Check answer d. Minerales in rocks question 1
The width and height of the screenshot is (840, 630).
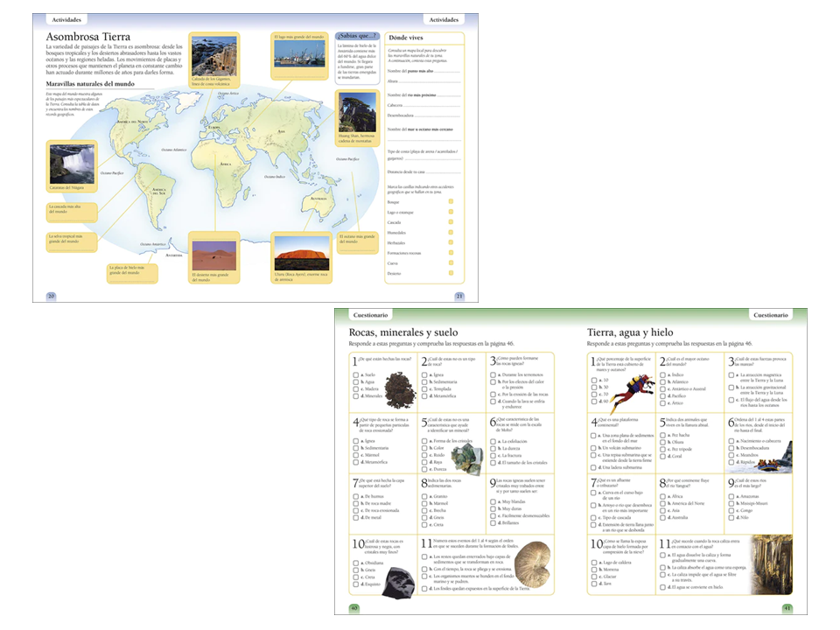coord(356,395)
